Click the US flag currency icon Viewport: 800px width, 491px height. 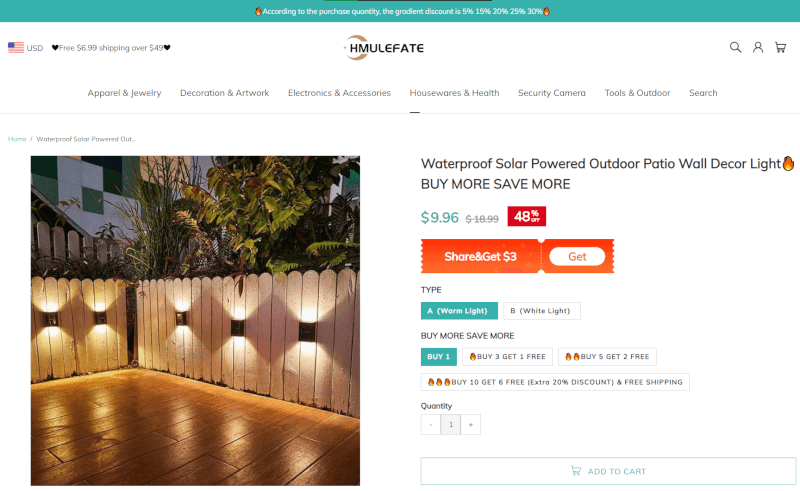point(16,47)
